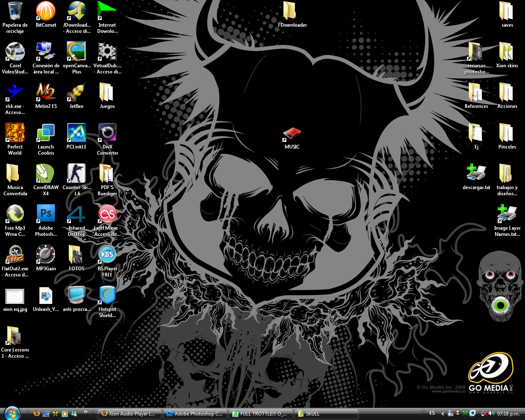
Task: Launch PCLinkLE application
Action: (x=77, y=133)
